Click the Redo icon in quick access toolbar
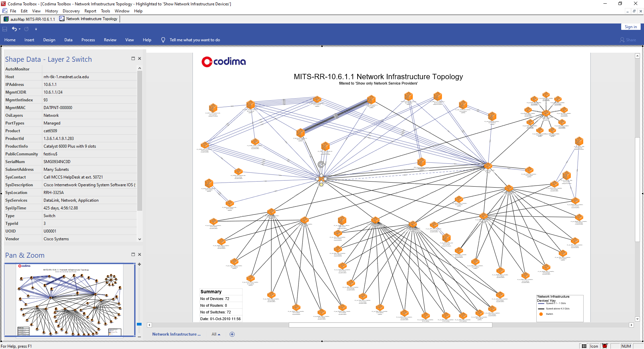Viewport: 644px width, 349px height. pos(26,29)
